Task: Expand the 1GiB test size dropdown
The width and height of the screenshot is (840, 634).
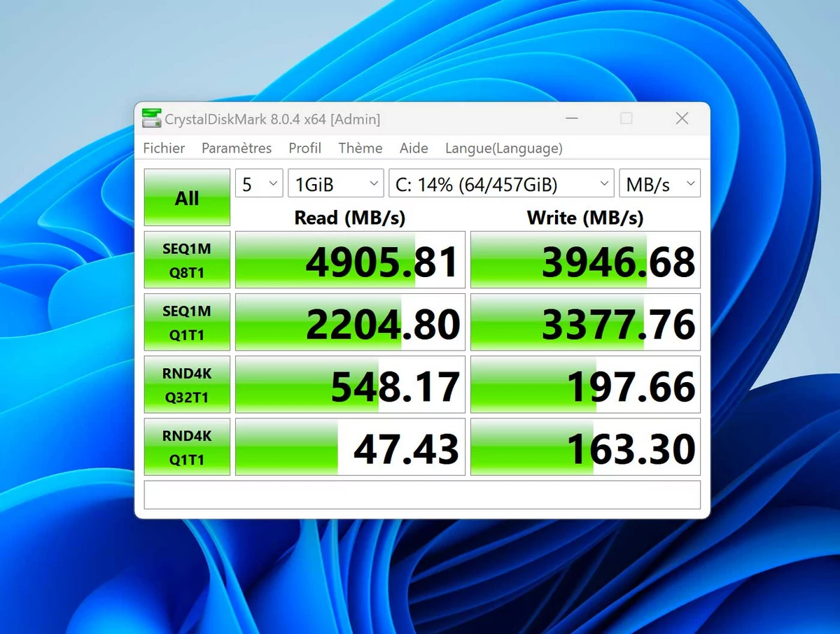Action: tap(336, 184)
